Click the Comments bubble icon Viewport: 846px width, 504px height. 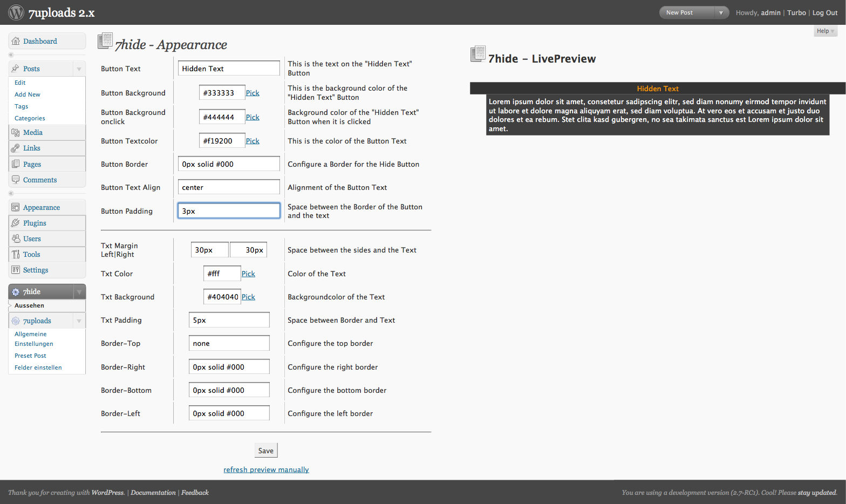[16, 180]
